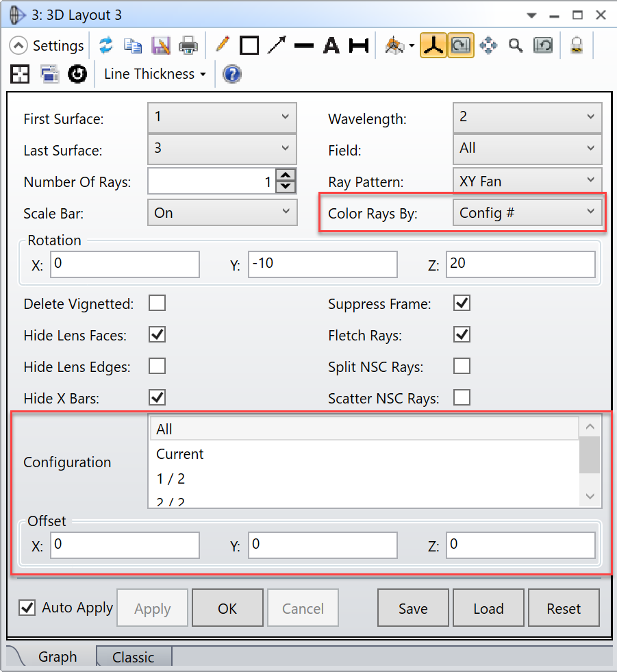Uncheck the Fletch Rays checkbox
The width and height of the screenshot is (617, 672).
tap(462, 335)
